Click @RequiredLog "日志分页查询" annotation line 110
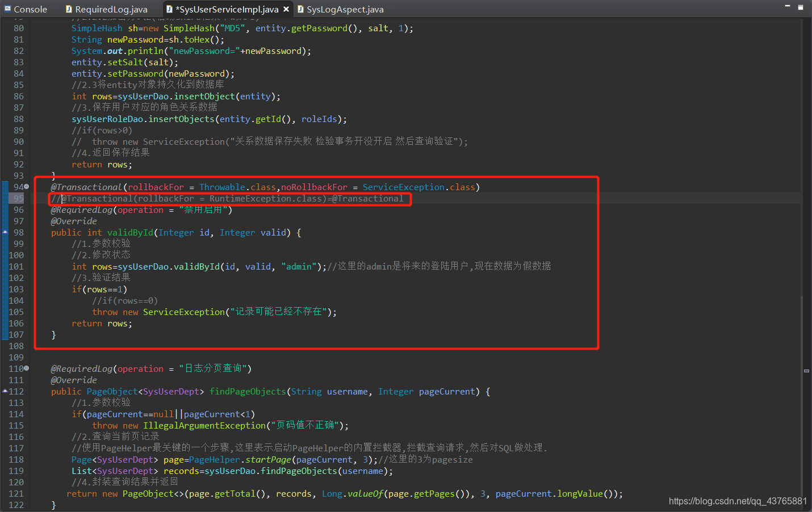The image size is (812, 512). coord(151,368)
